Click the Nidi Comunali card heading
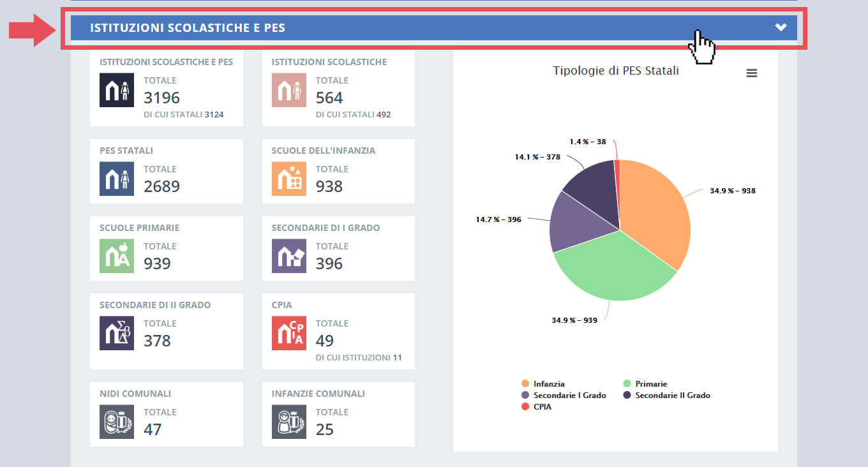The height and width of the screenshot is (467, 868). (135, 394)
